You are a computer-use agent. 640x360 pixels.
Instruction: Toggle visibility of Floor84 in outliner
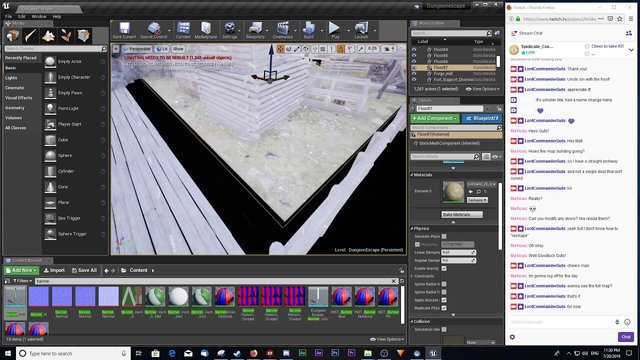click(x=414, y=49)
